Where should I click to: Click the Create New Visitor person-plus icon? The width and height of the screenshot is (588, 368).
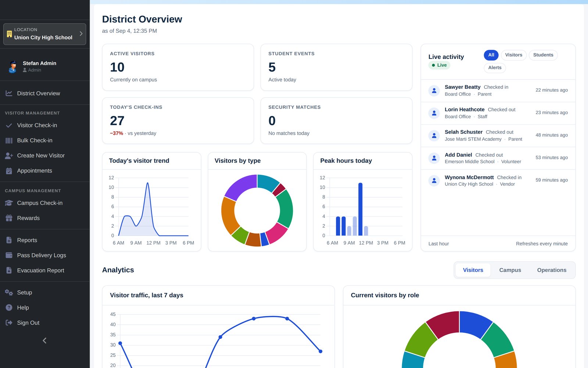pos(9,156)
